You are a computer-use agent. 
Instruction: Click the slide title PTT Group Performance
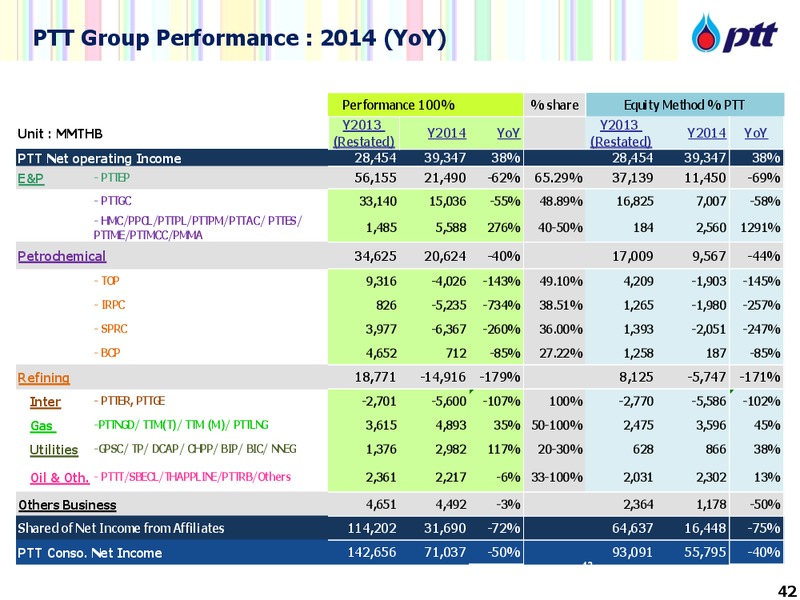click(240, 38)
